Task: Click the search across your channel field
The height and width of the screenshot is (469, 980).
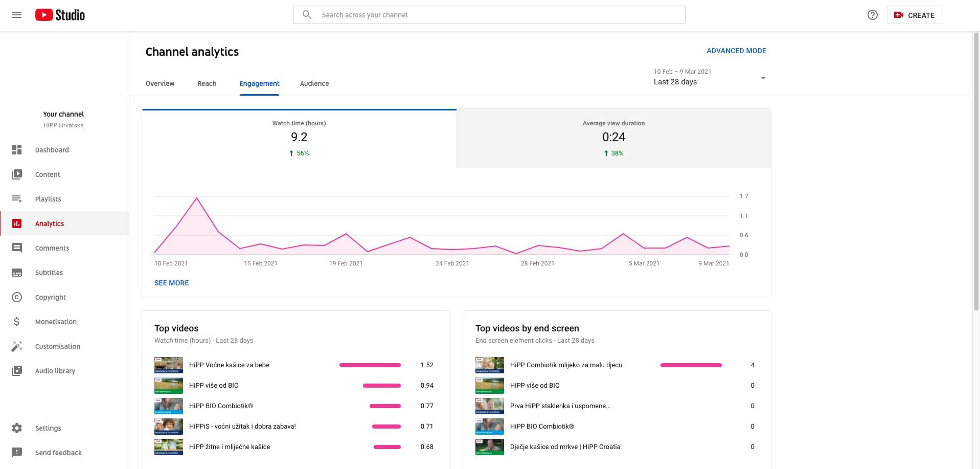Action: (x=489, y=15)
